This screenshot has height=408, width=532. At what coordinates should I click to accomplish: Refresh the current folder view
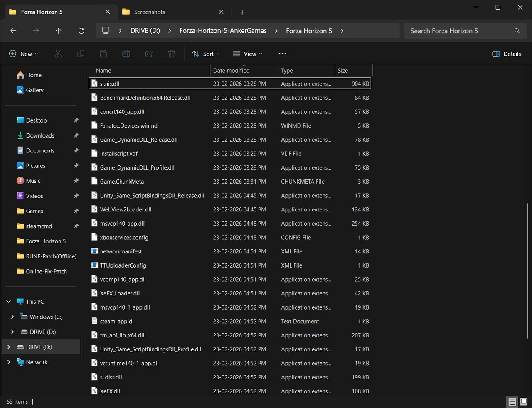[81, 31]
